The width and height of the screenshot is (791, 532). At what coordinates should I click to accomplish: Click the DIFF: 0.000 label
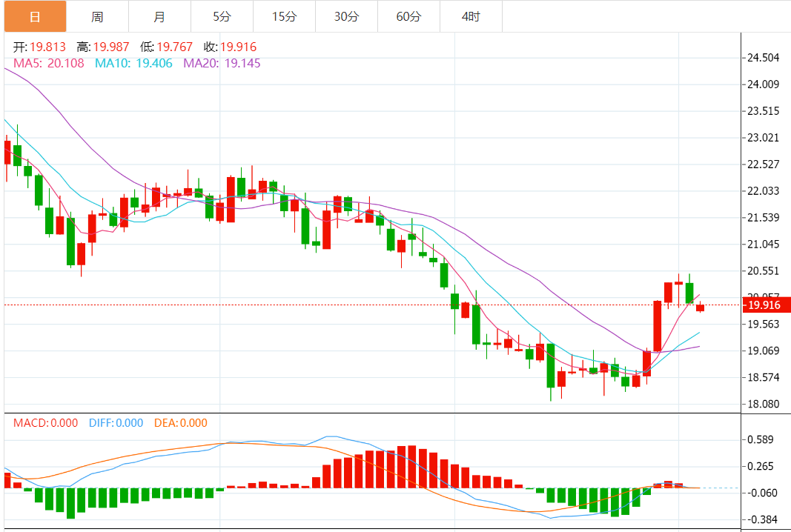[116, 422]
